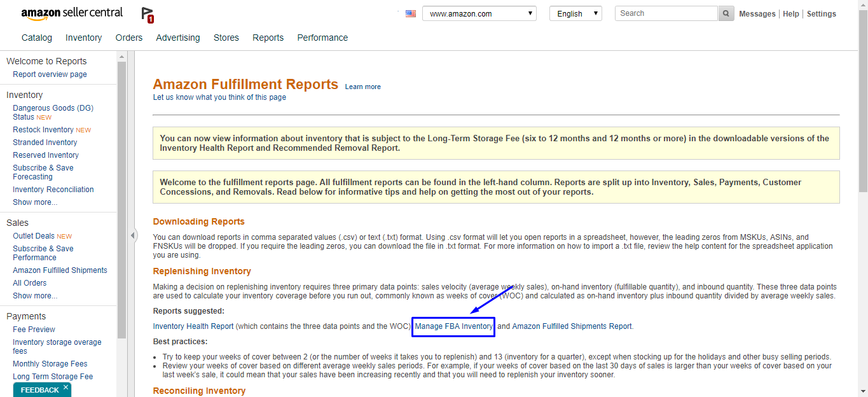868x397 pixels.
Task: Open the Performance menu
Action: click(x=322, y=38)
